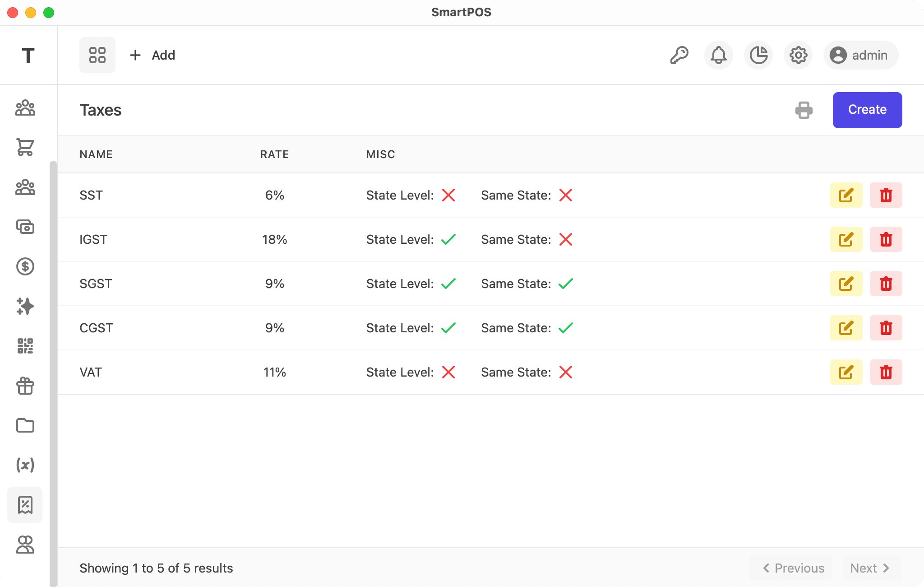Navigate to the gift cards section
The image size is (924, 587).
25,386
